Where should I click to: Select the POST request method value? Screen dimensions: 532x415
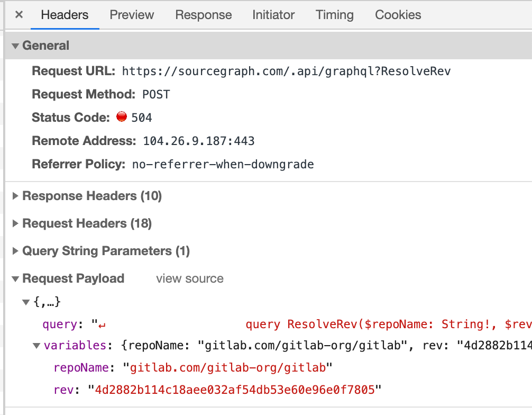point(156,94)
